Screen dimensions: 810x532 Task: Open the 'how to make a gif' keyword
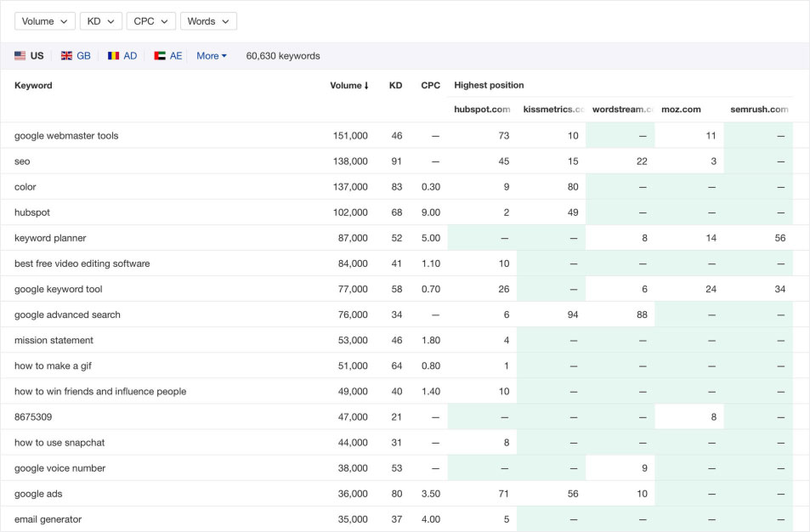point(53,365)
